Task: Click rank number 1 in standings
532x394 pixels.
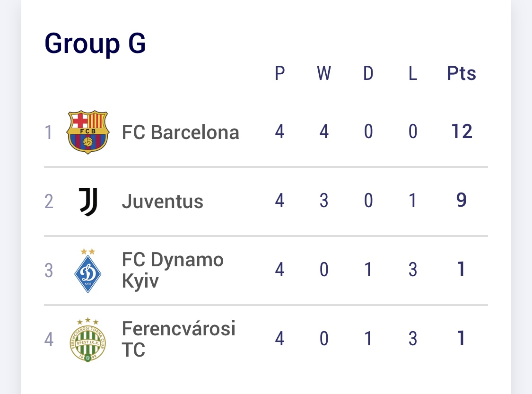Action: tap(48, 132)
